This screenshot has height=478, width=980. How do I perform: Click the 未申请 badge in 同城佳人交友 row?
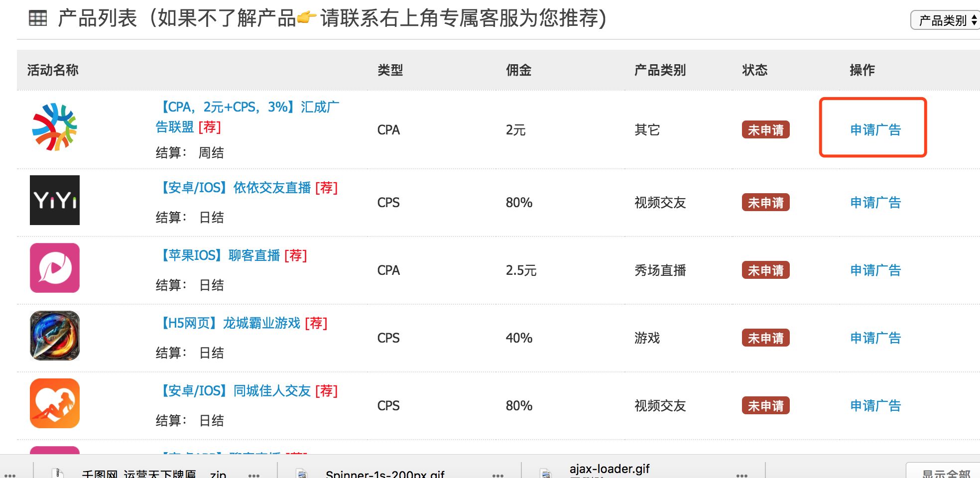[x=765, y=406]
